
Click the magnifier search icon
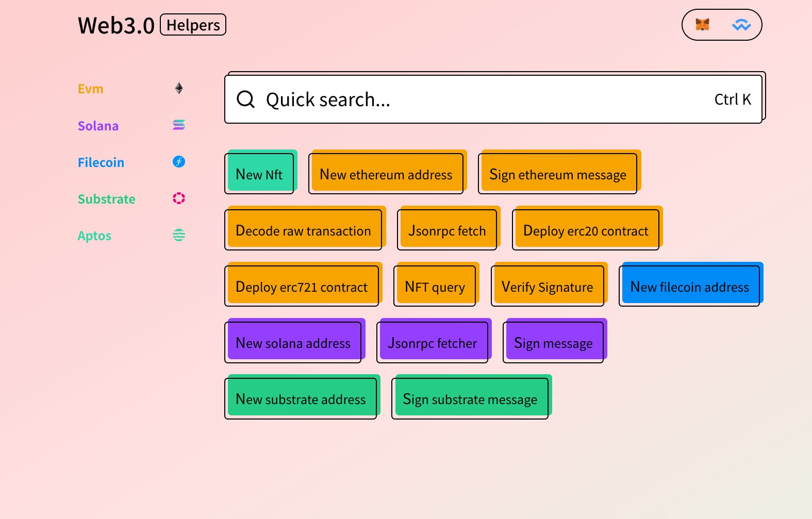coord(245,99)
